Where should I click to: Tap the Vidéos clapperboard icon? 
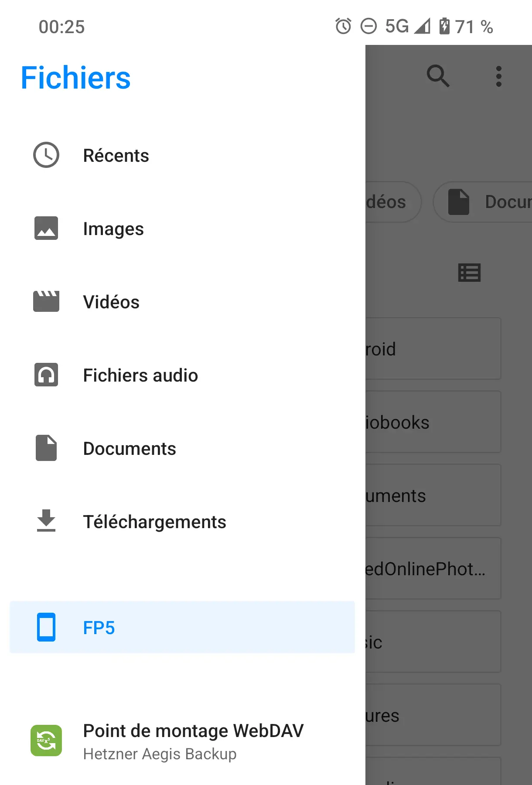pos(46,302)
